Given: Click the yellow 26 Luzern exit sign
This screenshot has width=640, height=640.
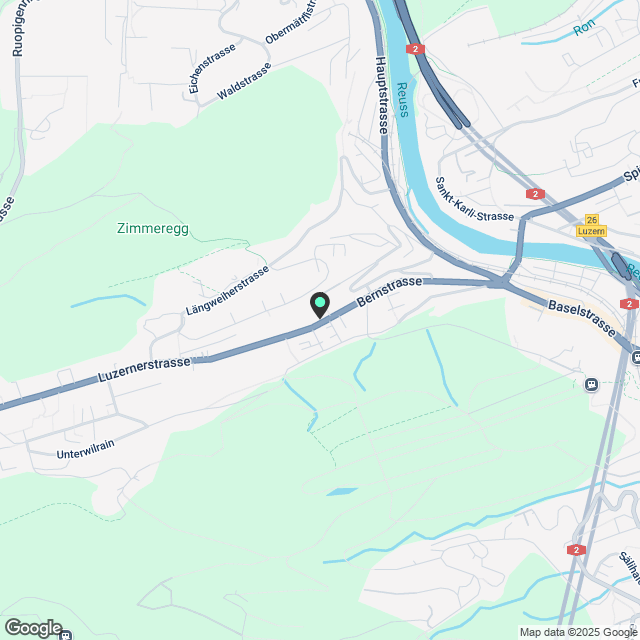Looking at the screenshot, I should point(591,225).
